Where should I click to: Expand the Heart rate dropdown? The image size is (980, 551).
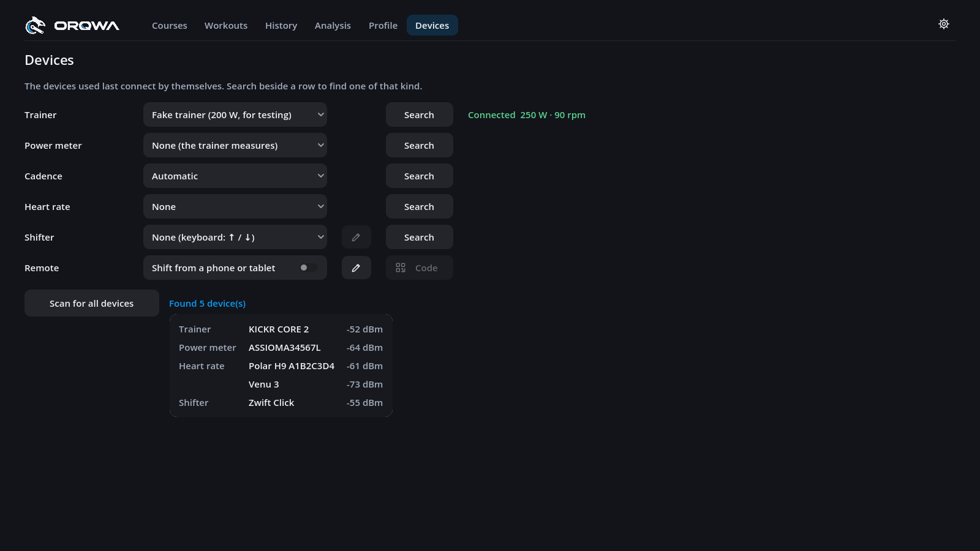pyautogui.click(x=235, y=206)
